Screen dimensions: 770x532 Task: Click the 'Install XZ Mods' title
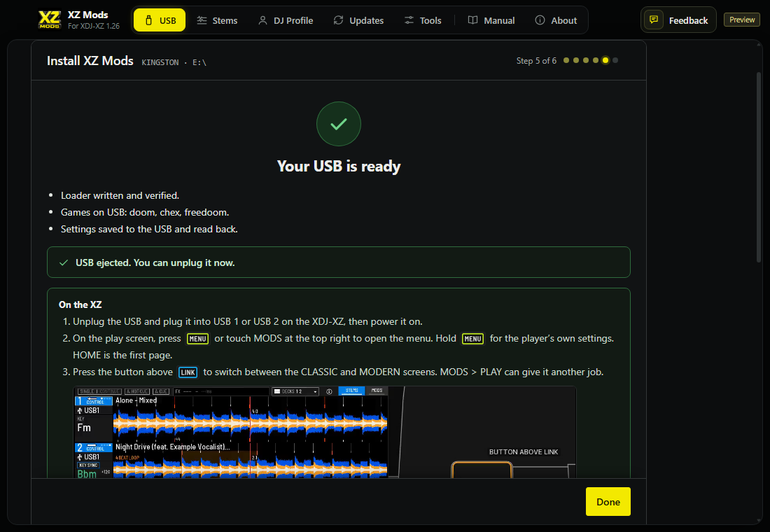[90, 60]
